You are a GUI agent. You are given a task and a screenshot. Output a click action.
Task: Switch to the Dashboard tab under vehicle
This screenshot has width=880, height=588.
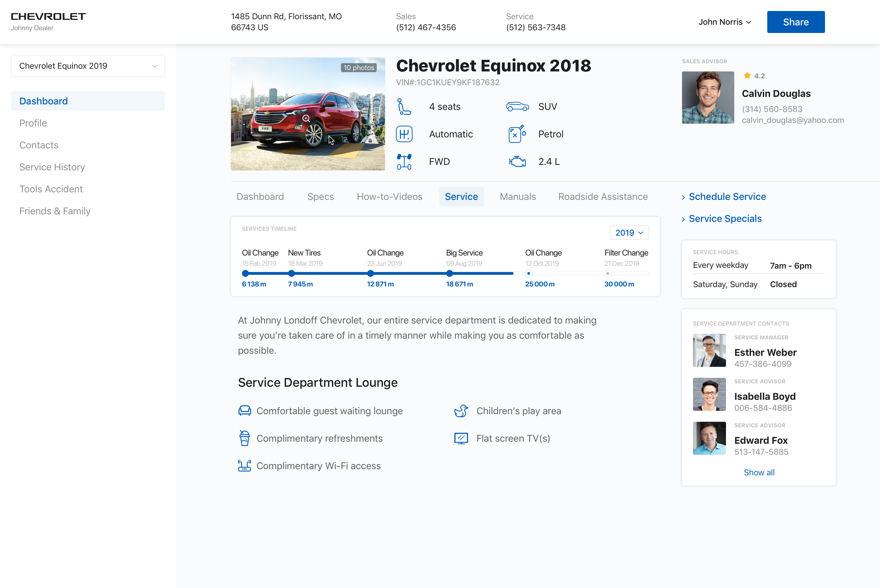[x=260, y=196]
